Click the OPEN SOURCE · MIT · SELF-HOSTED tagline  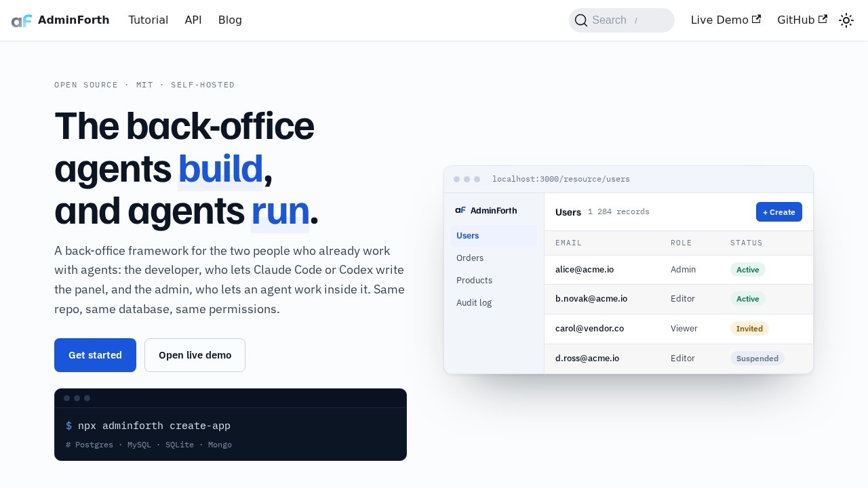click(x=144, y=85)
